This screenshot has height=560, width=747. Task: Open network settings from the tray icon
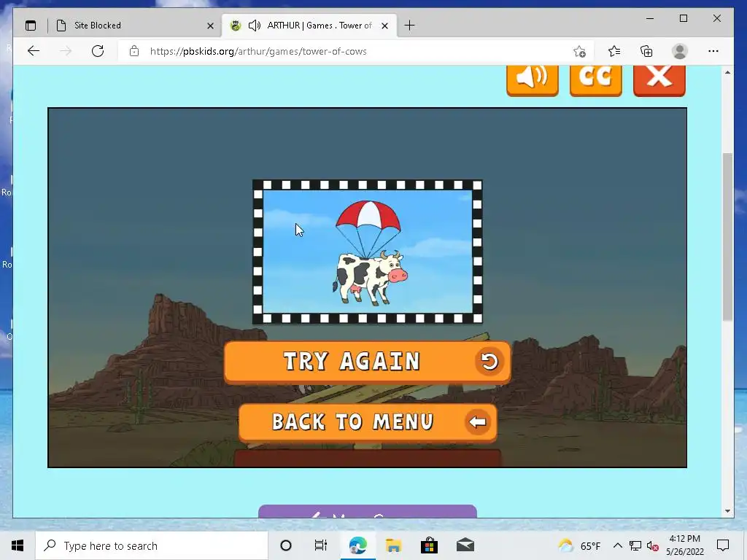tap(635, 545)
